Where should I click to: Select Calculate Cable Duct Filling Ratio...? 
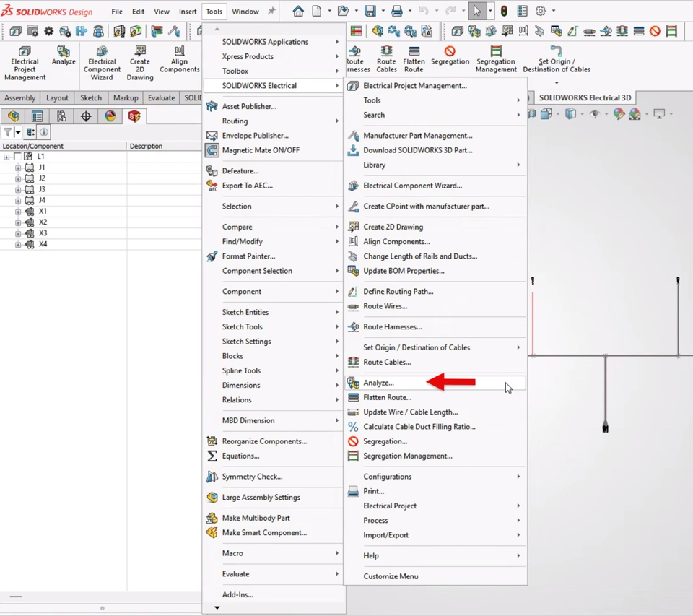coord(435,427)
